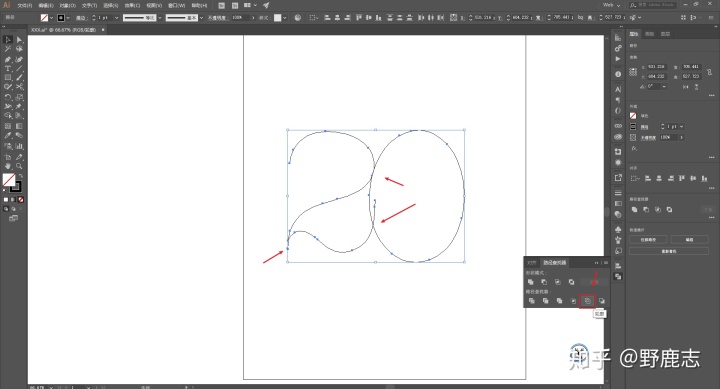The image size is (720, 389).
Task: Select the Scale tool
Action: tap(19, 97)
